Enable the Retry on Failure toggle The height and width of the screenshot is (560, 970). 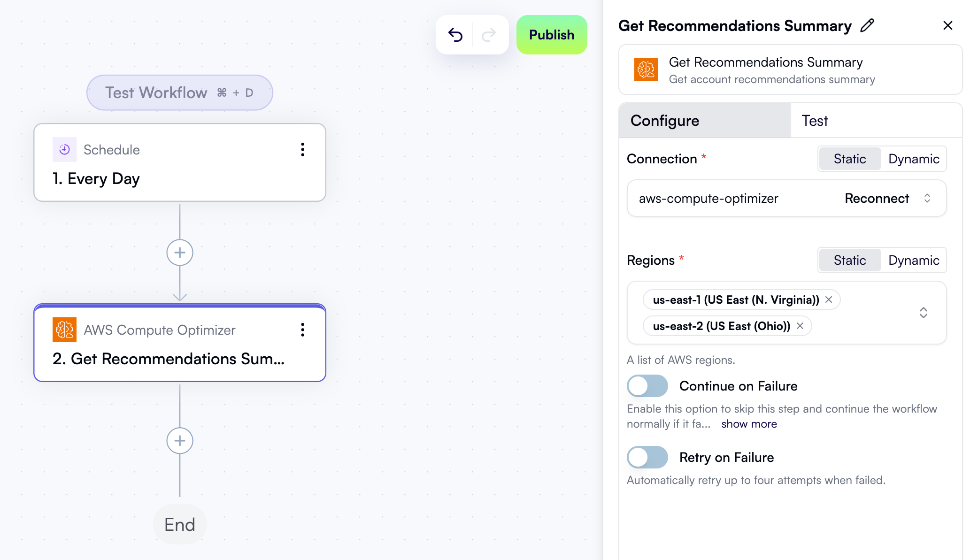(x=647, y=457)
